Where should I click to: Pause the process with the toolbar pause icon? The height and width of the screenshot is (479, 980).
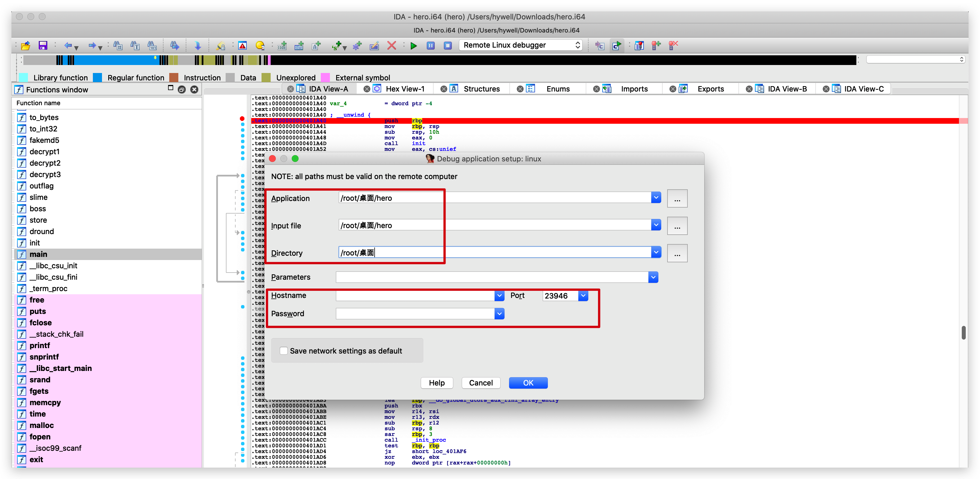coord(431,46)
